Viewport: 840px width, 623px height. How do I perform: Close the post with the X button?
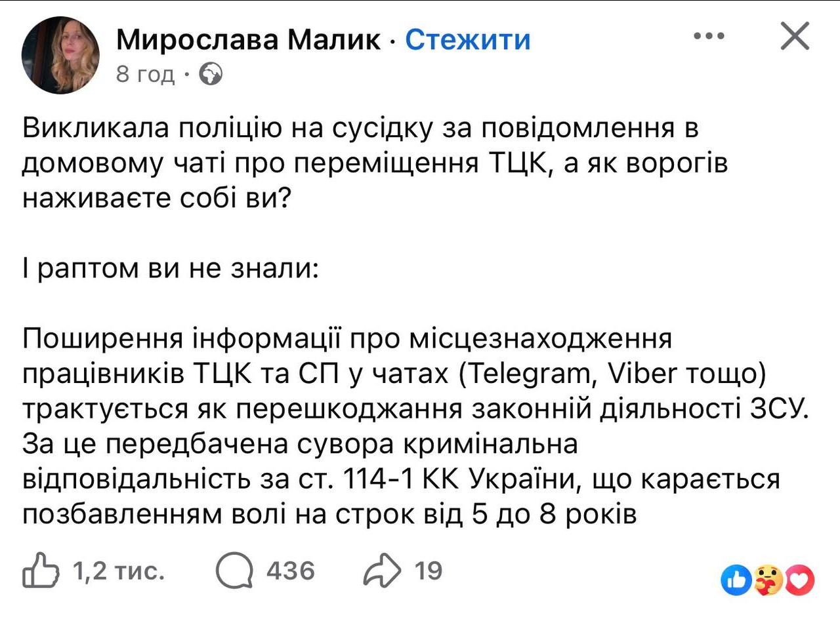pyautogui.click(x=795, y=37)
